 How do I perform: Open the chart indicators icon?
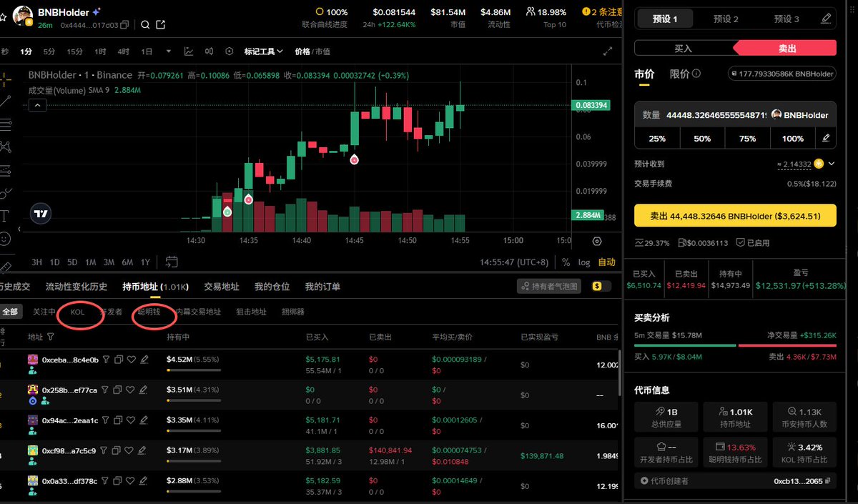189,51
